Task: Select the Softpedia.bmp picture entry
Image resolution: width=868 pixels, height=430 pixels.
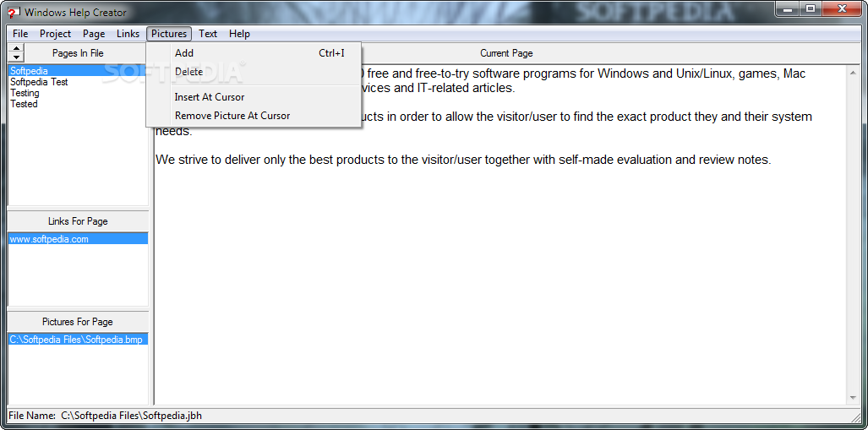Action: click(x=78, y=340)
